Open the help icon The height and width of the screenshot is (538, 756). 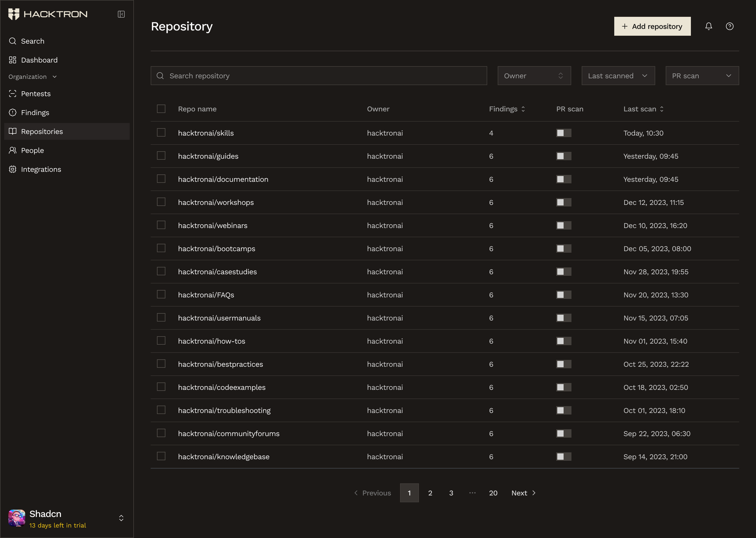(x=729, y=26)
